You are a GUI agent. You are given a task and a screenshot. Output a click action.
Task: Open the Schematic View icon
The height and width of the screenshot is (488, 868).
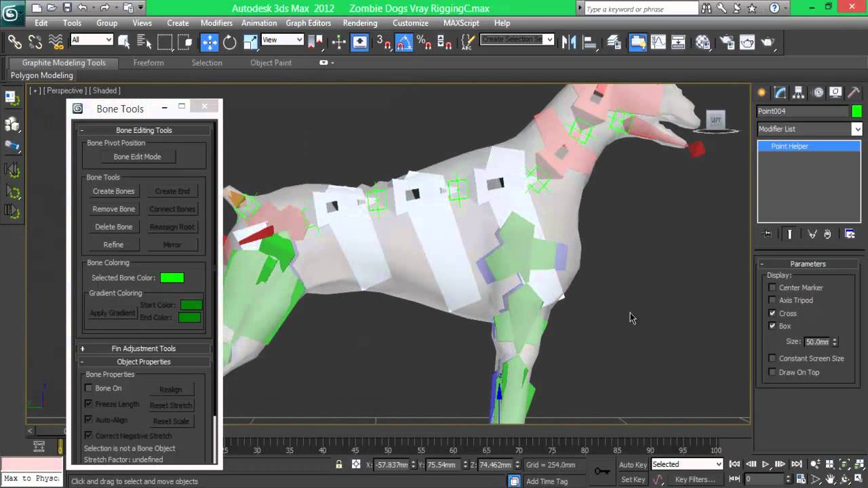coord(679,42)
